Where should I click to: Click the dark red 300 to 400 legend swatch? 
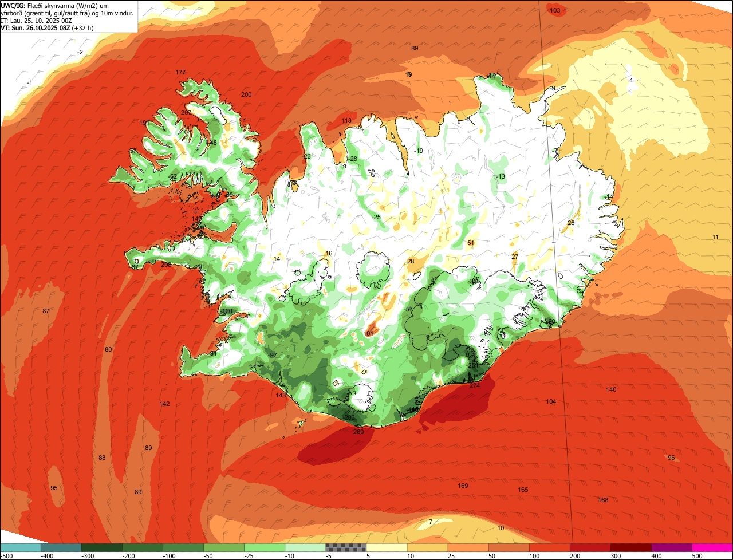631,547
